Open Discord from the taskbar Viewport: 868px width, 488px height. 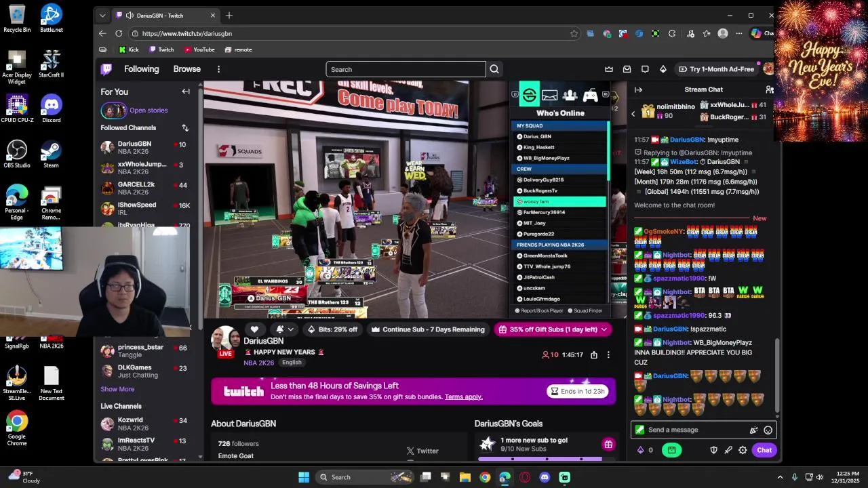[545, 477]
